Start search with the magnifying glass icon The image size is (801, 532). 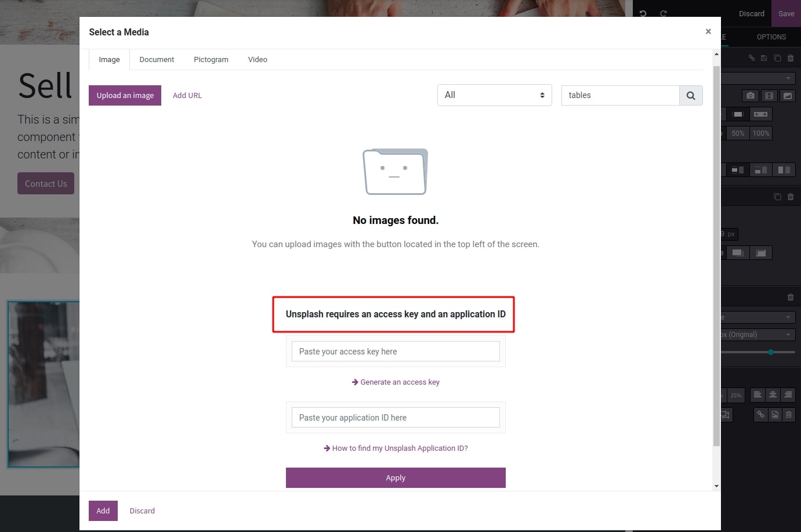(x=690, y=95)
